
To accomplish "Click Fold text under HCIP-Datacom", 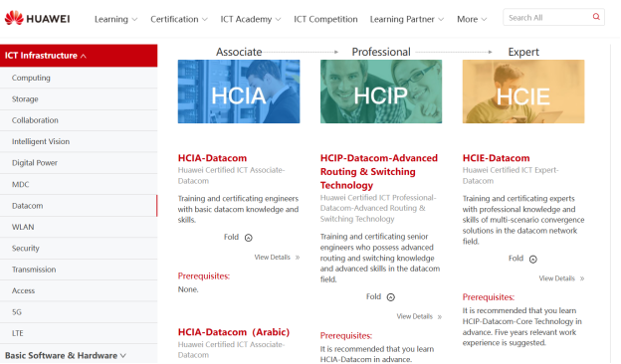I will pos(373,297).
